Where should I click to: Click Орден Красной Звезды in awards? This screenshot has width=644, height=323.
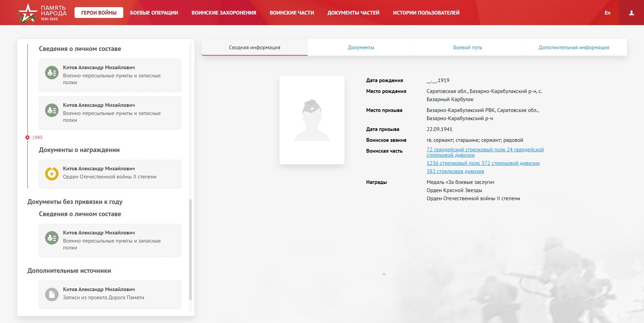pos(454,190)
